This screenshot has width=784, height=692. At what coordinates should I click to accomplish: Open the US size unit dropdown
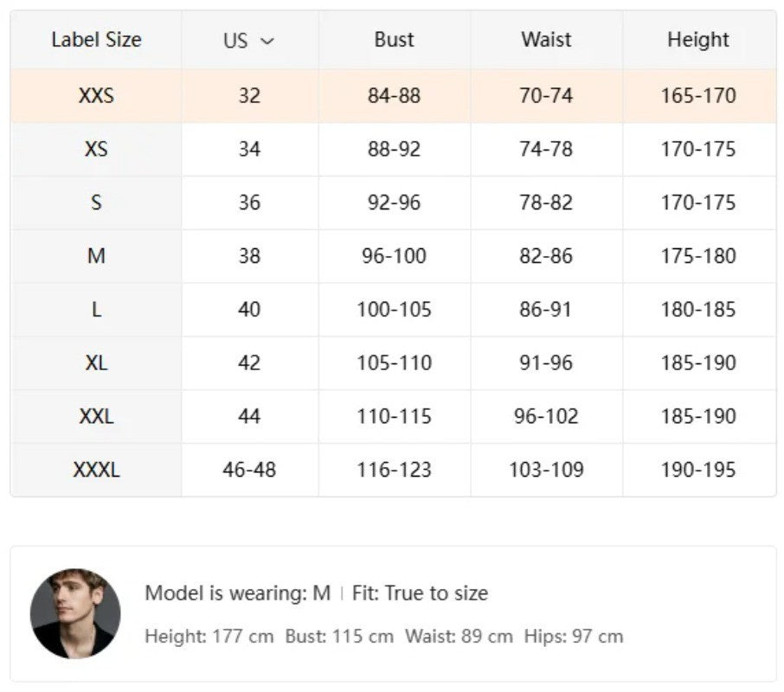click(x=249, y=41)
